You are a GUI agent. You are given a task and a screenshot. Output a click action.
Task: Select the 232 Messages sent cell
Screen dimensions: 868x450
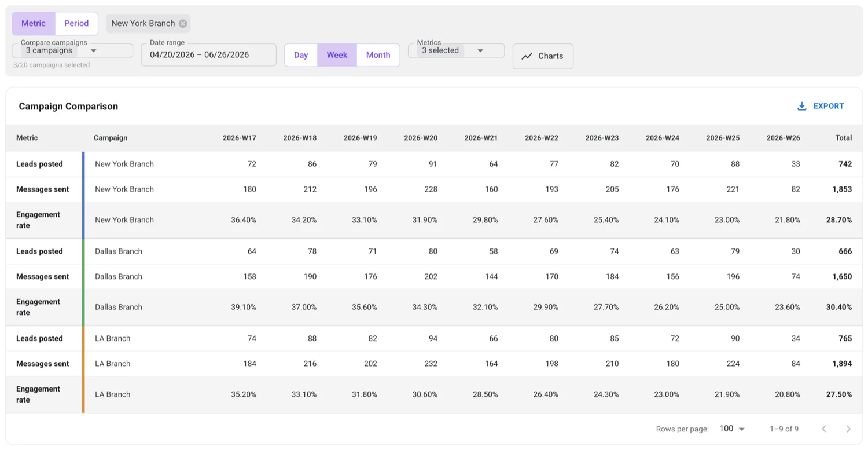(x=431, y=364)
